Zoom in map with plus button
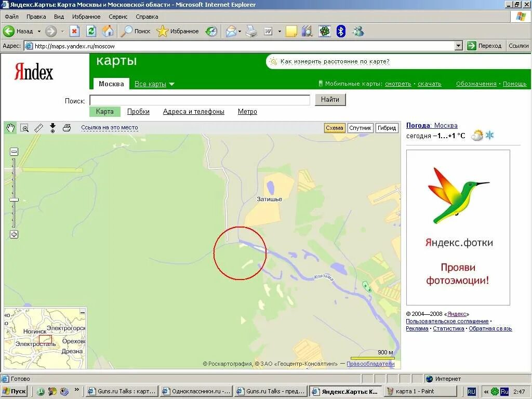This screenshot has height=399, width=532. (14, 234)
